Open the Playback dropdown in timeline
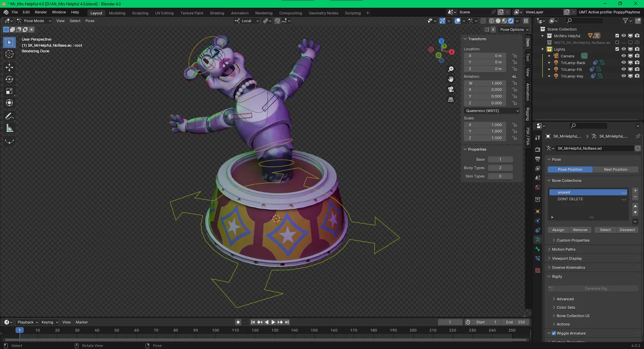Image resolution: width=644 pixels, height=349 pixels. [28, 322]
